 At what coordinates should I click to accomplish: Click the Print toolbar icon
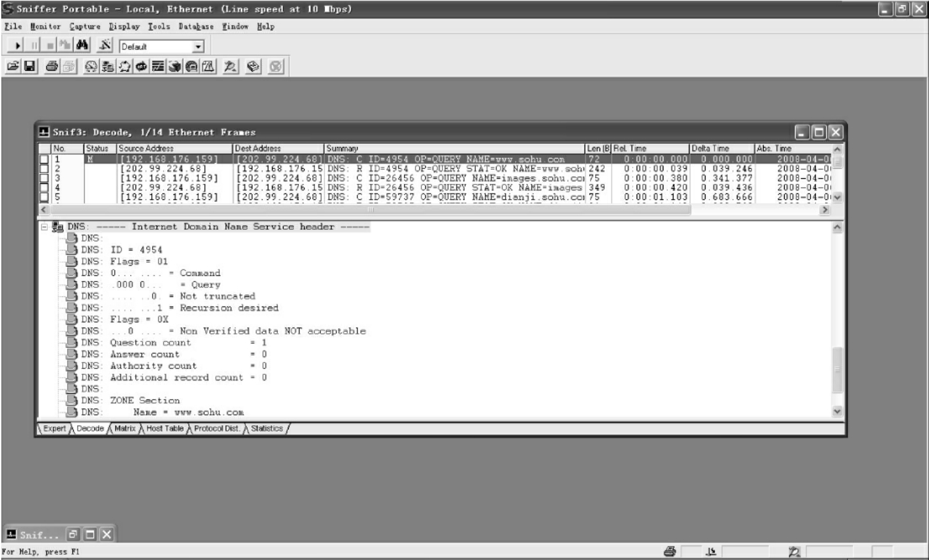tap(52, 66)
